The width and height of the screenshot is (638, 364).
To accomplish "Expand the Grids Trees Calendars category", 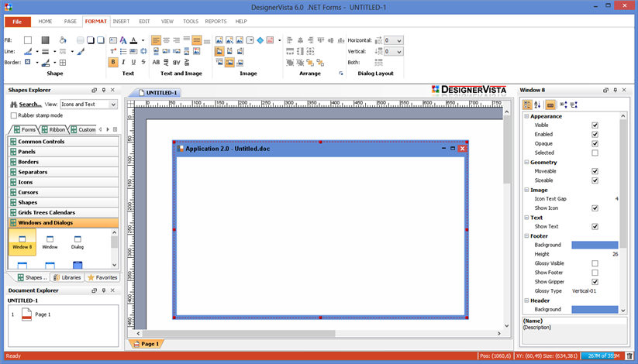I will click(64, 212).
